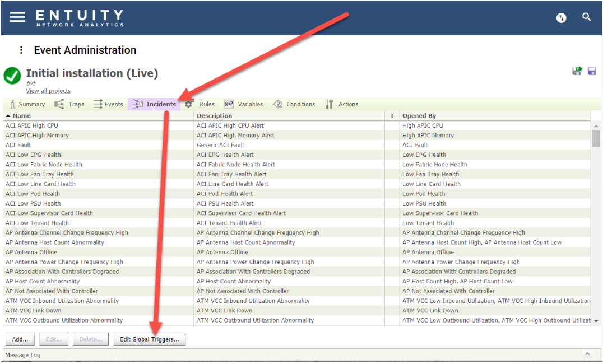This screenshot has height=364, width=603.
Task: Click the Add... button
Action: (20, 339)
